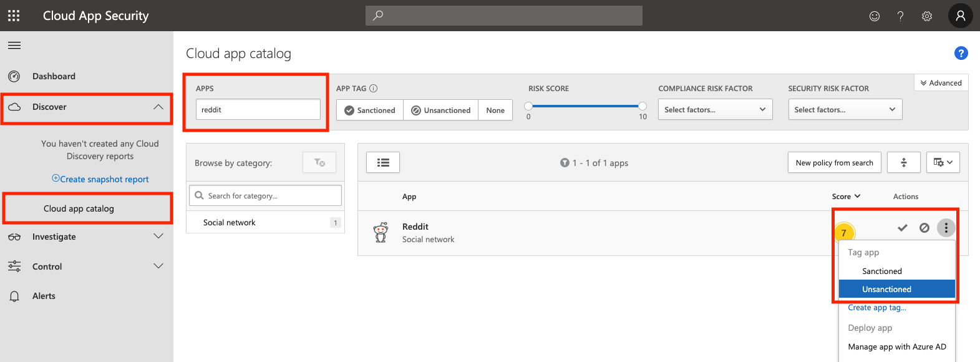
Task: Select Unsanctioned in the Tag app menu
Action: (x=886, y=289)
